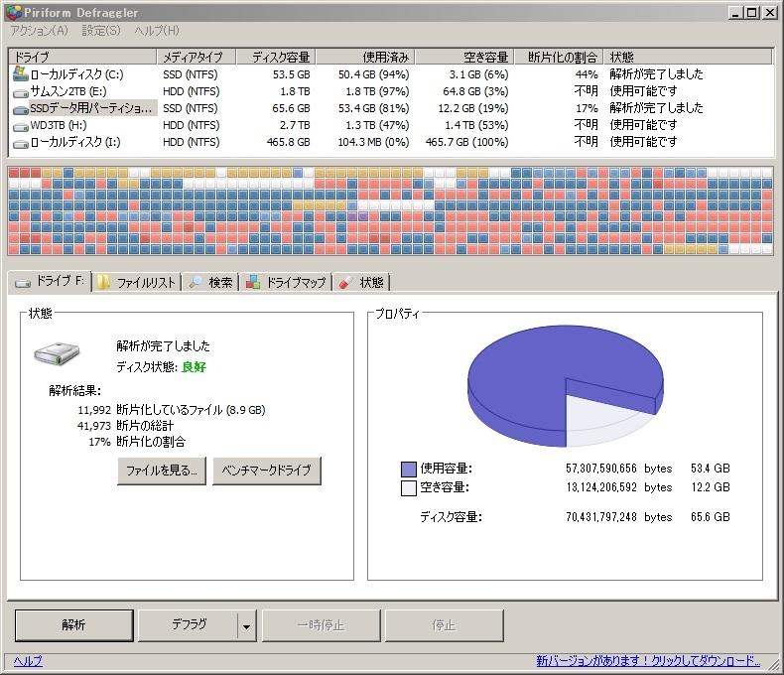Click the 11,992 fragmented files count
Image resolution: width=784 pixels, height=675 pixels.
pyautogui.click(x=94, y=411)
